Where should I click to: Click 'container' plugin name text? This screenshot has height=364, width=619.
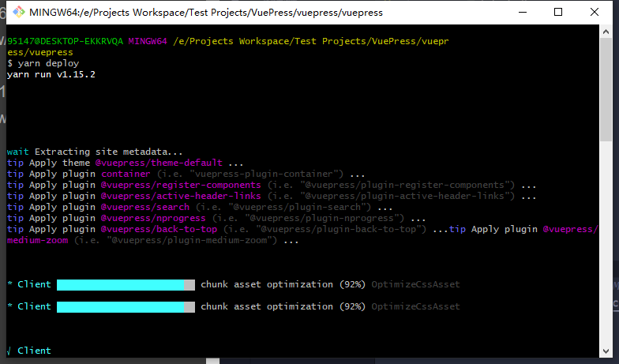[126, 174]
